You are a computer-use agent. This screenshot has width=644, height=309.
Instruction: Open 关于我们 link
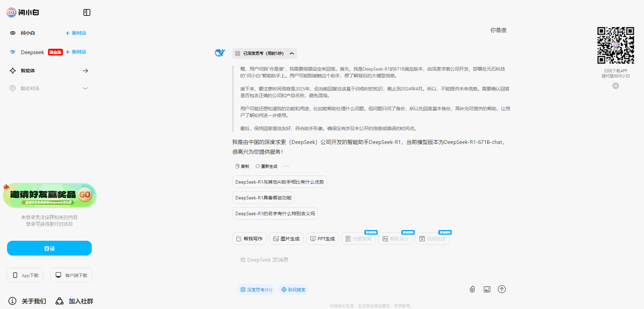coord(34,301)
